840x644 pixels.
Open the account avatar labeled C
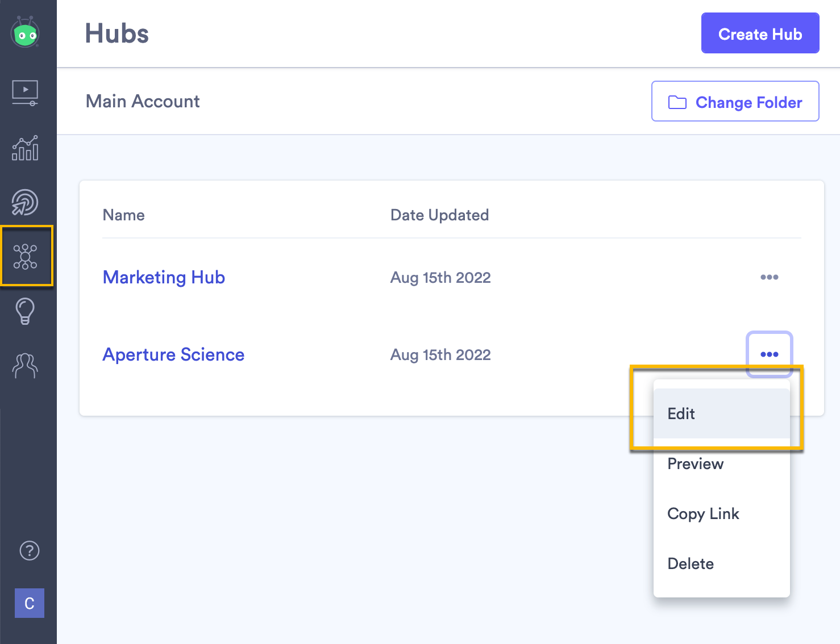coord(30,603)
